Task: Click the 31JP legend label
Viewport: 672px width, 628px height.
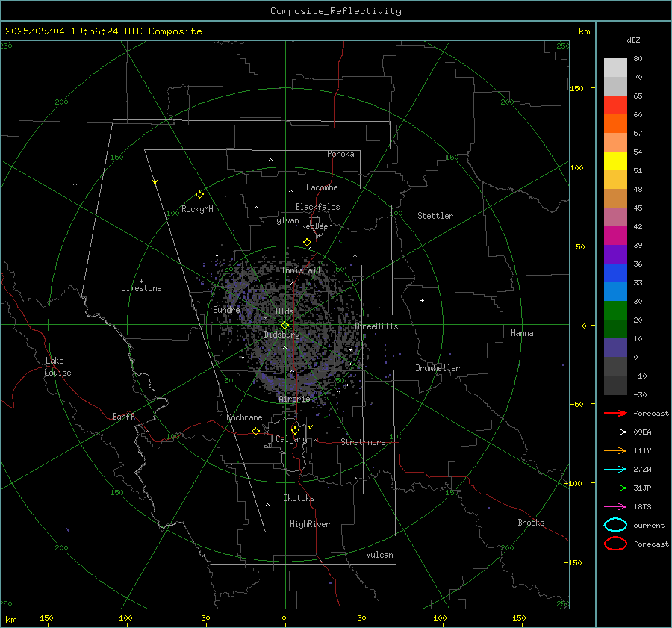Action: point(642,488)
